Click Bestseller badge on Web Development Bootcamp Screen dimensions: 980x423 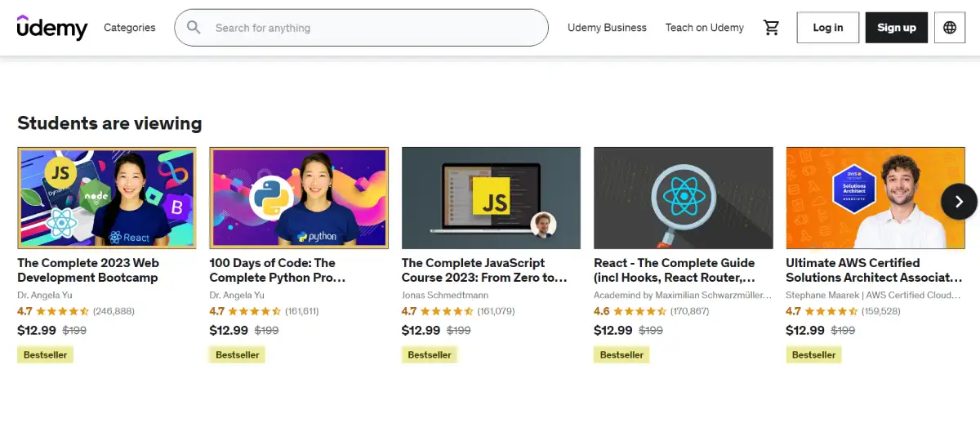(45, 355)
